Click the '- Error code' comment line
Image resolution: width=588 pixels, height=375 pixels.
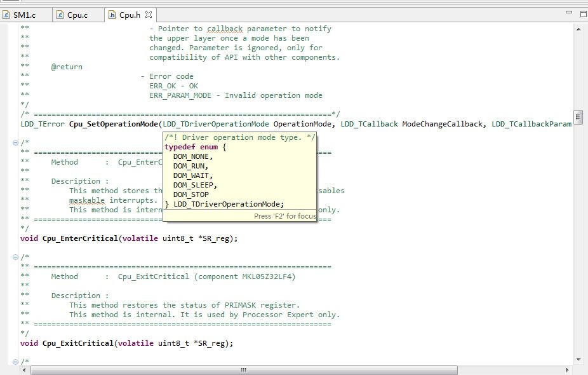tap(167, 76)
